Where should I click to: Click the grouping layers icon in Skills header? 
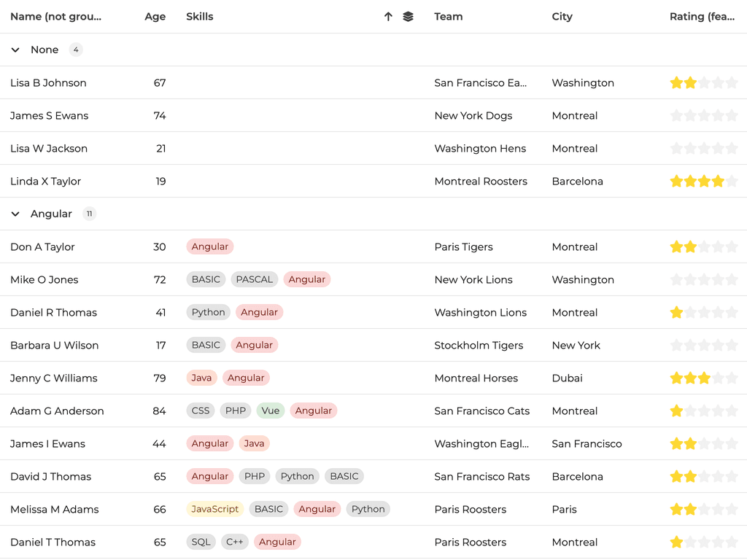click(408, 17)
